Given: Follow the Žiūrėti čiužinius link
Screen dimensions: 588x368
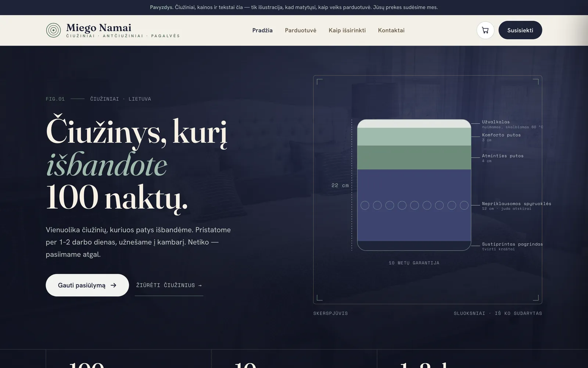Looking at the screenshot, I should coord(169,286).
